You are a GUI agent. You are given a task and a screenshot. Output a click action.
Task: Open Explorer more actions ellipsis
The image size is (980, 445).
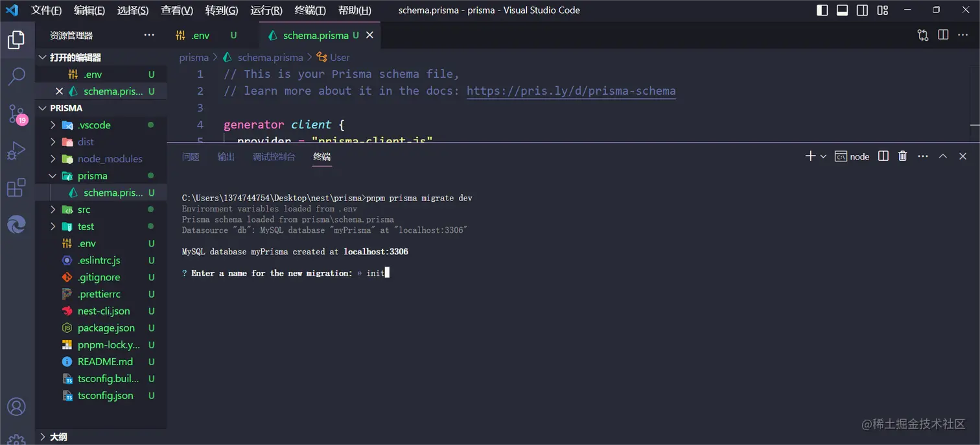point(149,35)
